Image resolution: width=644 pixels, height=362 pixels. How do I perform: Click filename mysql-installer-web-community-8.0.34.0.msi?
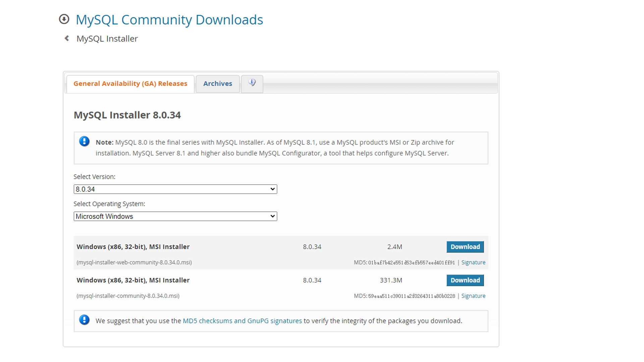pyautogui.click(x=134, y=262)
